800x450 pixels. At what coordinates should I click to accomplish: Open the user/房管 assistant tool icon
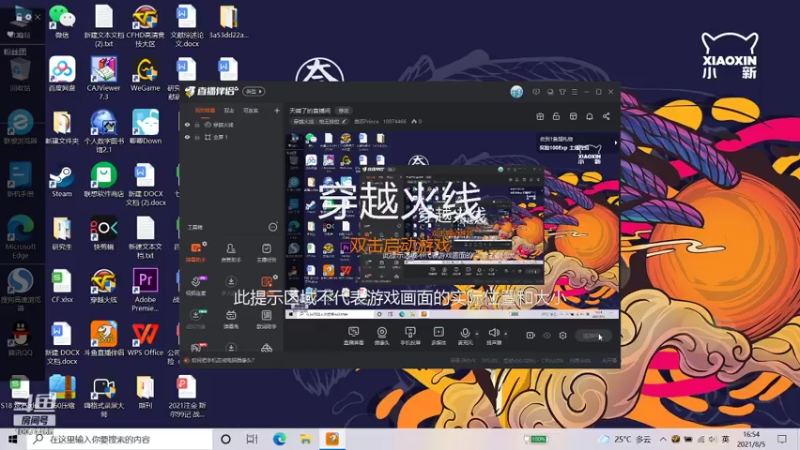point(231,252)
